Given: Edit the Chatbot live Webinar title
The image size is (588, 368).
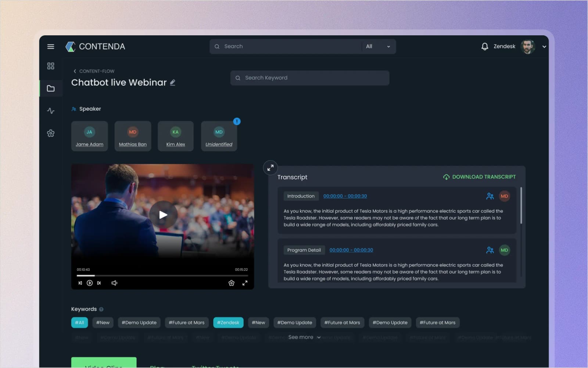Looking at the screenshot, I should (172, 82).
